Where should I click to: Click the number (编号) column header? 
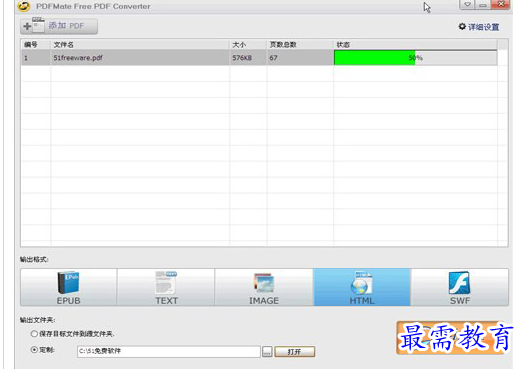36,44
